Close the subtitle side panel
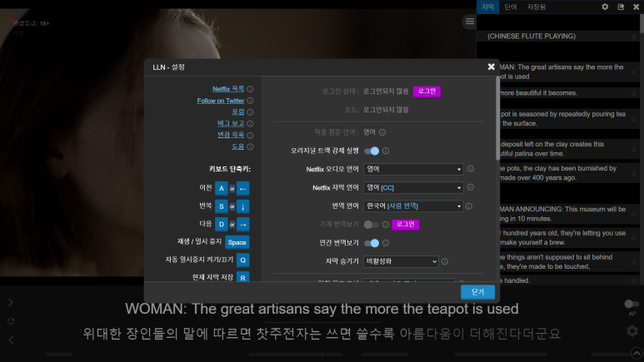 [x=637, y=7]
